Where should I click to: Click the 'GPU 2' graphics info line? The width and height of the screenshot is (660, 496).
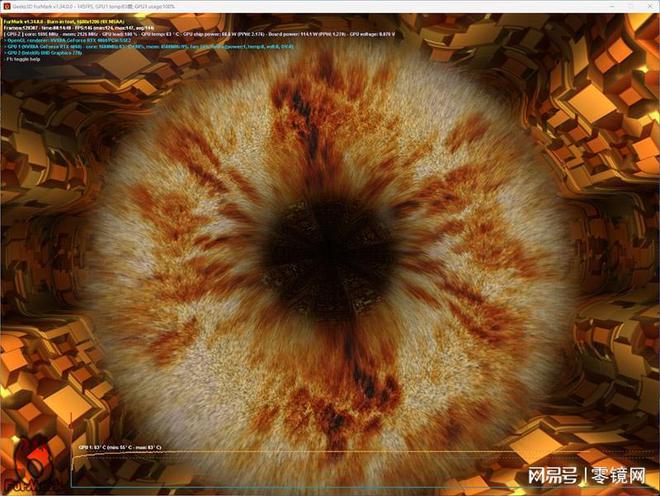(43, 53)
